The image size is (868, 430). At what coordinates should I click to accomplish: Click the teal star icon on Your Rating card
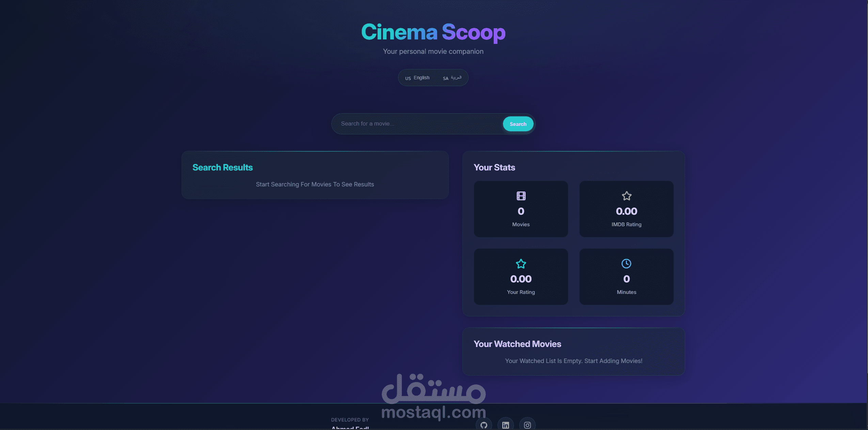[x=520, y=263]
